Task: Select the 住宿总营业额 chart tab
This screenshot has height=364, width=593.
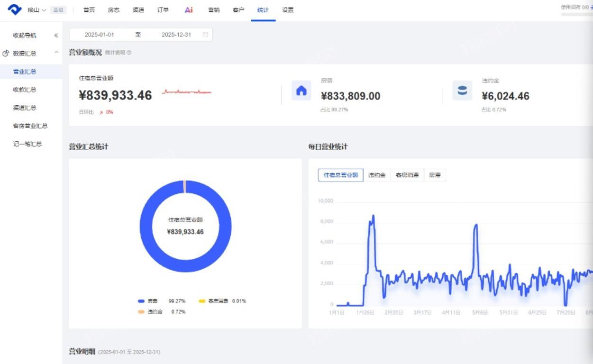Action: click(x=341, y=175)
